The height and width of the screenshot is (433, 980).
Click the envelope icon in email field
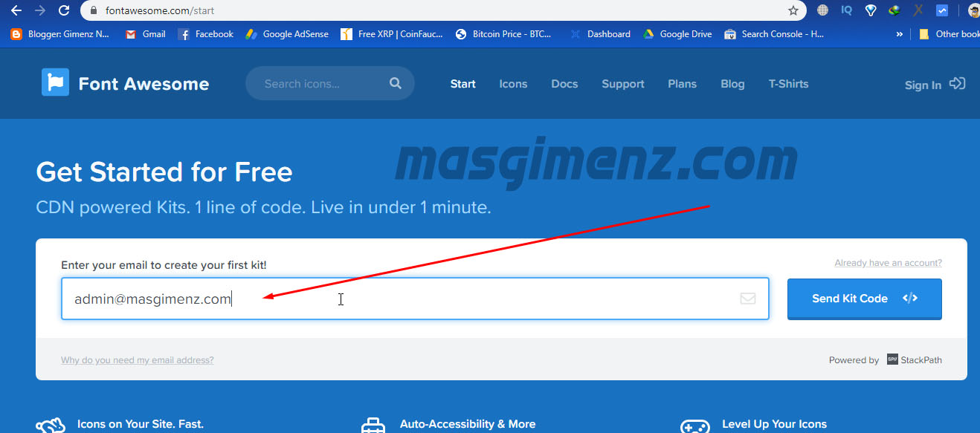click(748, 299)
